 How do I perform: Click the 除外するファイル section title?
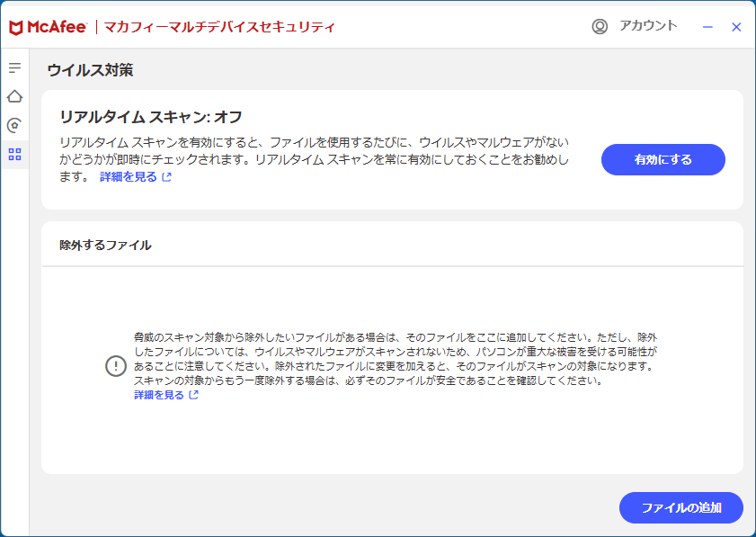(x=105, y=245)
